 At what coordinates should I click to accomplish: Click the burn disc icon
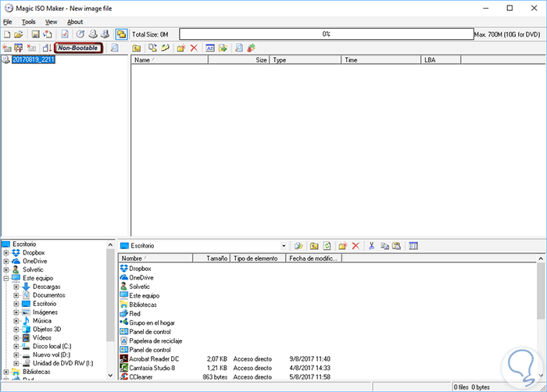(x=80, y=34)
